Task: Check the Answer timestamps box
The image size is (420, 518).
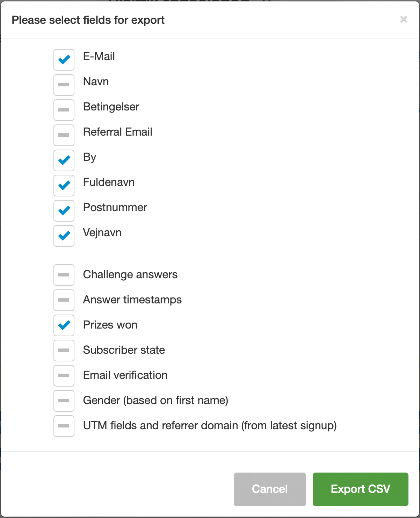Action: coord(64,300)
